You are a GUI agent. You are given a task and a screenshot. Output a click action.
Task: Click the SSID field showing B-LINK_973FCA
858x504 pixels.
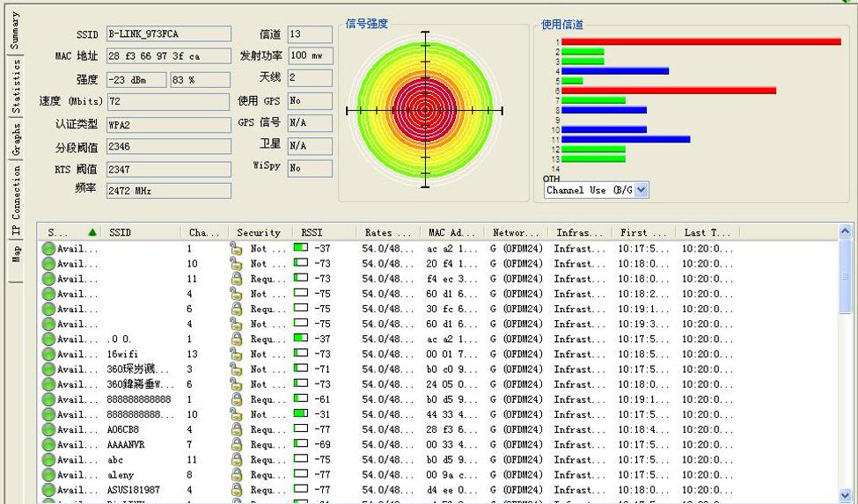pos(169,34)
